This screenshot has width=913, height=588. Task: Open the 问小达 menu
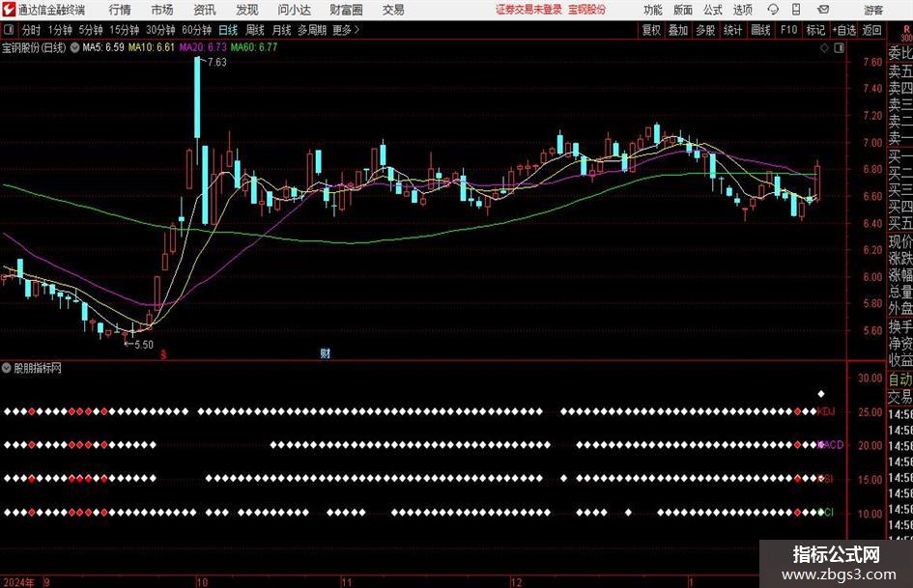(294, 10)
